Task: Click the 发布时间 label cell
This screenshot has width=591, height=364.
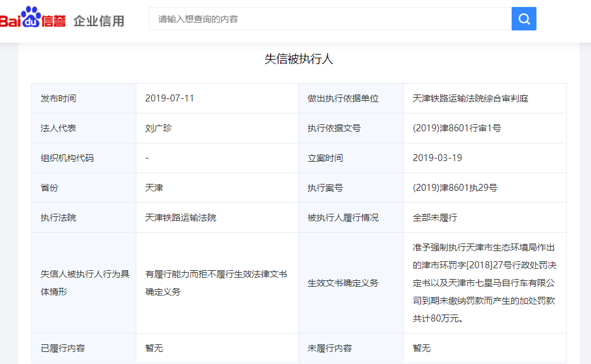Action: coord(58,98)
